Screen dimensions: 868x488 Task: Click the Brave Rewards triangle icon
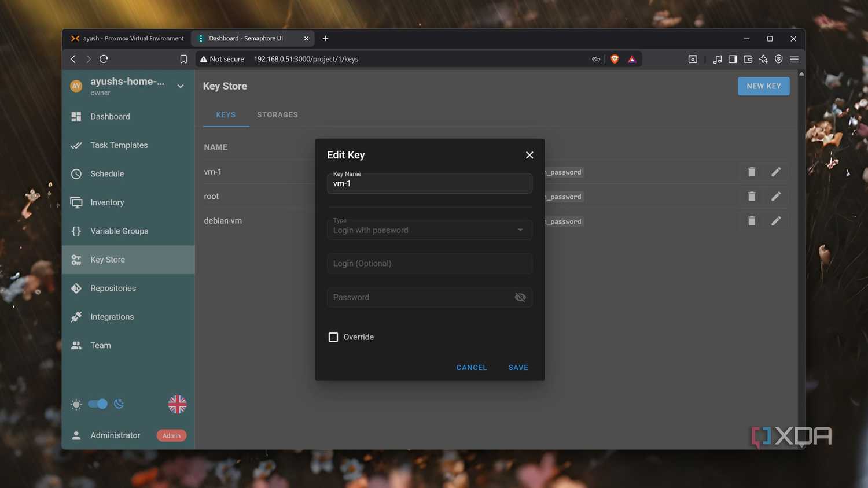(x=632, y=59)
